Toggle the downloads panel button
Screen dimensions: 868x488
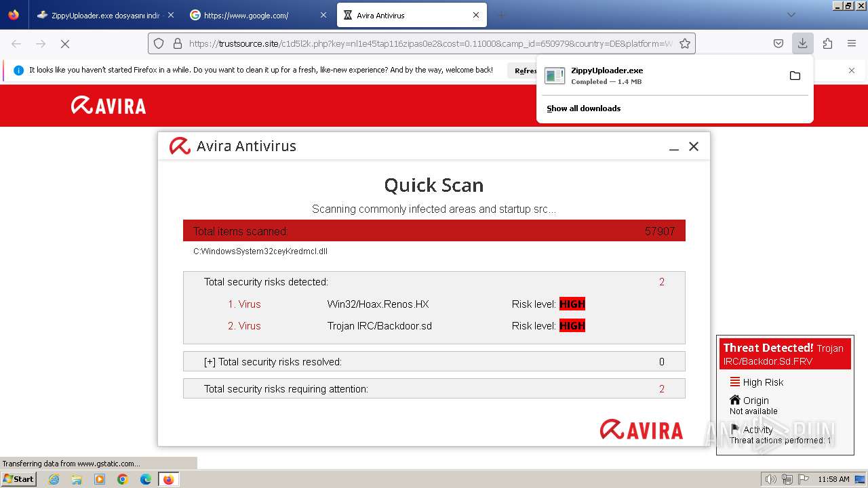click(802, 43)
